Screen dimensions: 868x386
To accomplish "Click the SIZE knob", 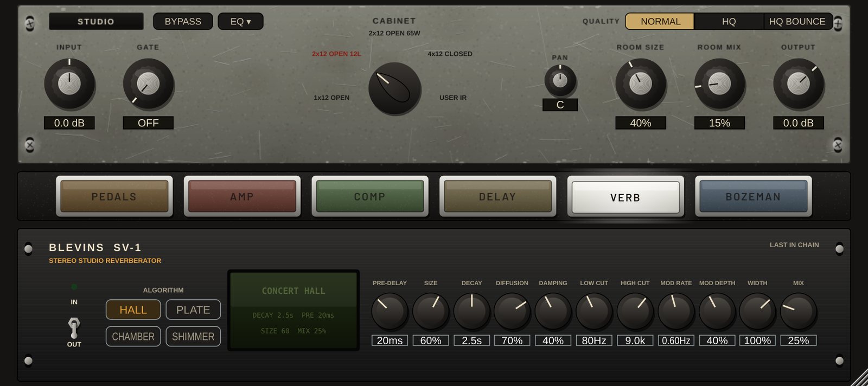I will (431, 312).
